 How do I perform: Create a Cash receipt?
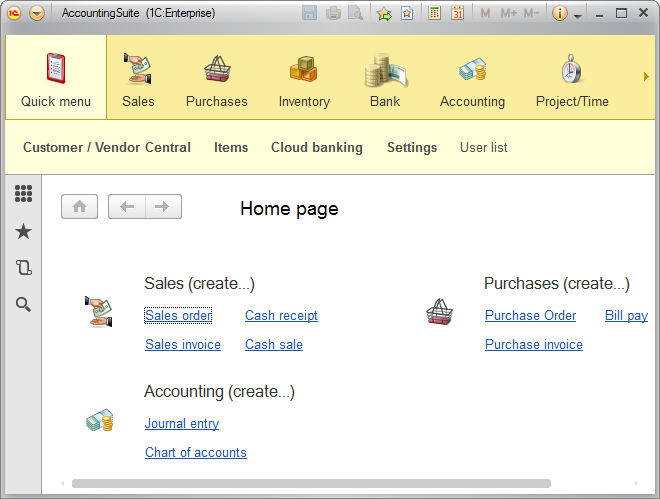point(281,316)
